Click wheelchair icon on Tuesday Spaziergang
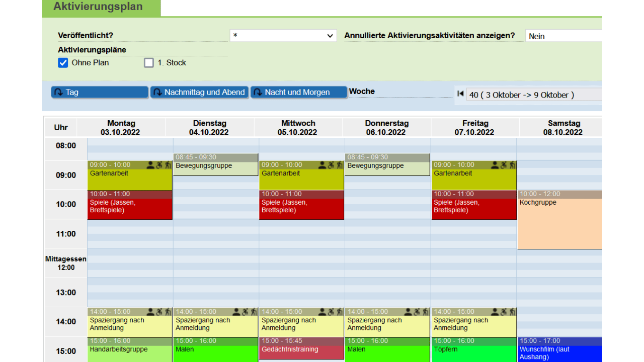Screen dimensions: 644x362 tap(245, 312)
